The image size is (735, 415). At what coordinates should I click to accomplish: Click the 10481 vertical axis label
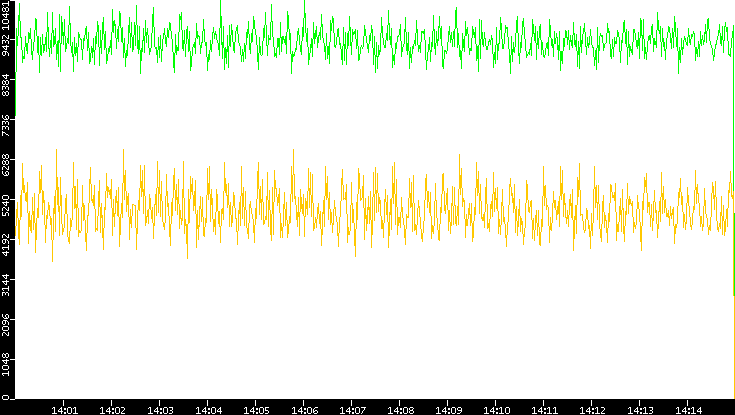coord(6,14)
